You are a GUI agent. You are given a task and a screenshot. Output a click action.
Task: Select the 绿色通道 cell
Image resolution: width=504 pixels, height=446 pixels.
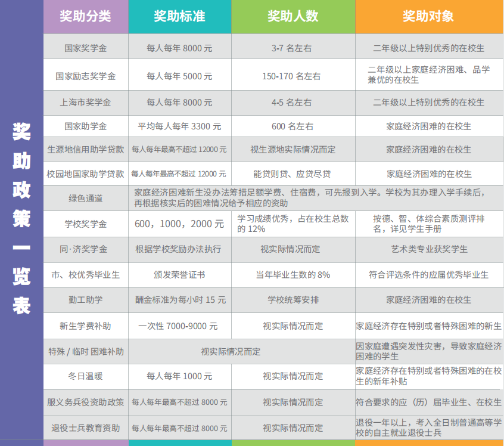pos(86,198)
